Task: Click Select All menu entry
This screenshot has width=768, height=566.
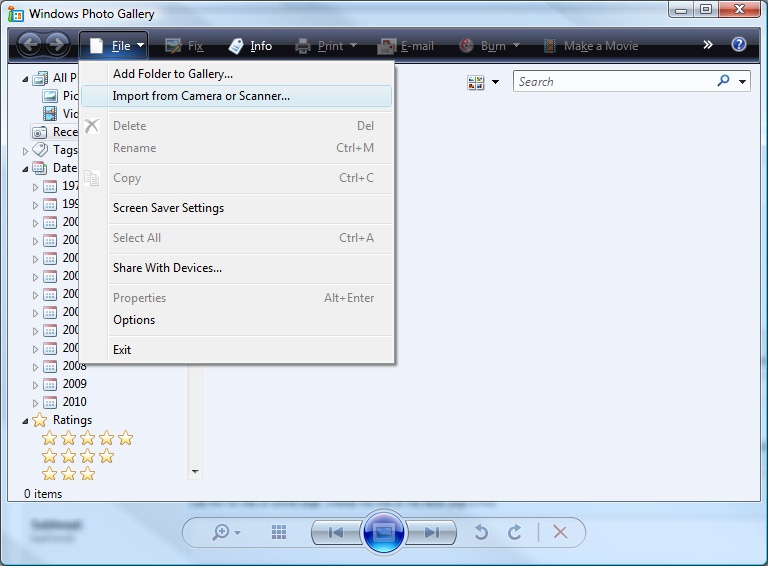Action: point(237,238)
